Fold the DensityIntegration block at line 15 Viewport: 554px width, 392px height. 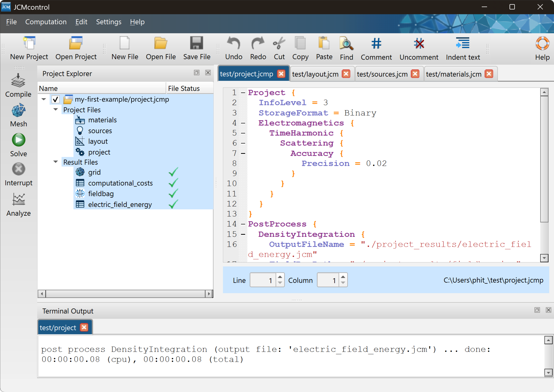pyautogui.click(x=243, y=234)
